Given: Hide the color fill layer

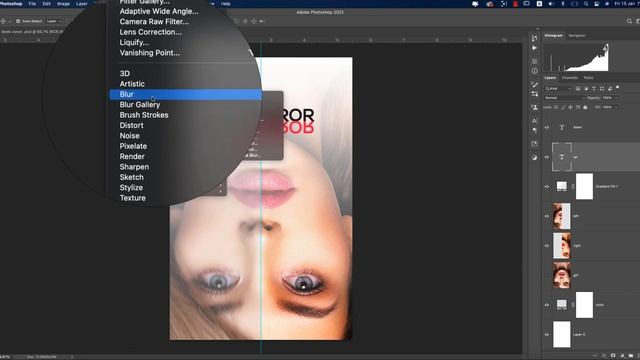Looking at the screenshot, I should pyautogui.click(x=547, y=305).
